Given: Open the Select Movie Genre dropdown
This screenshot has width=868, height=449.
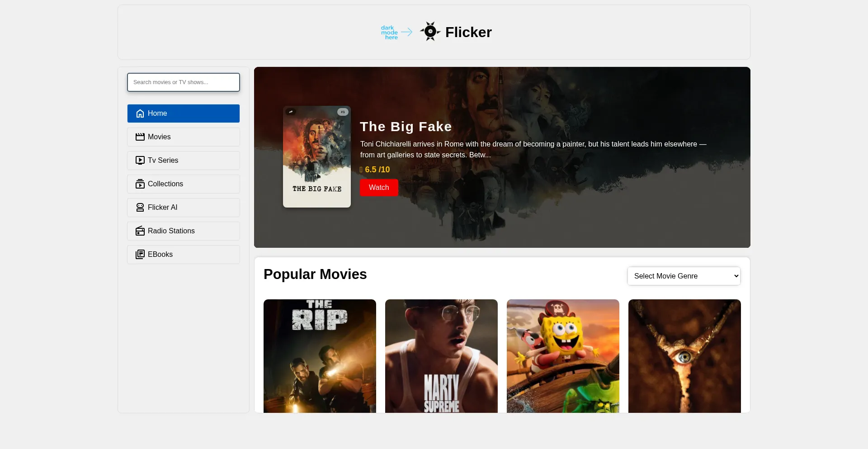Looking at the screenshot, I should (x=683, y=276).
